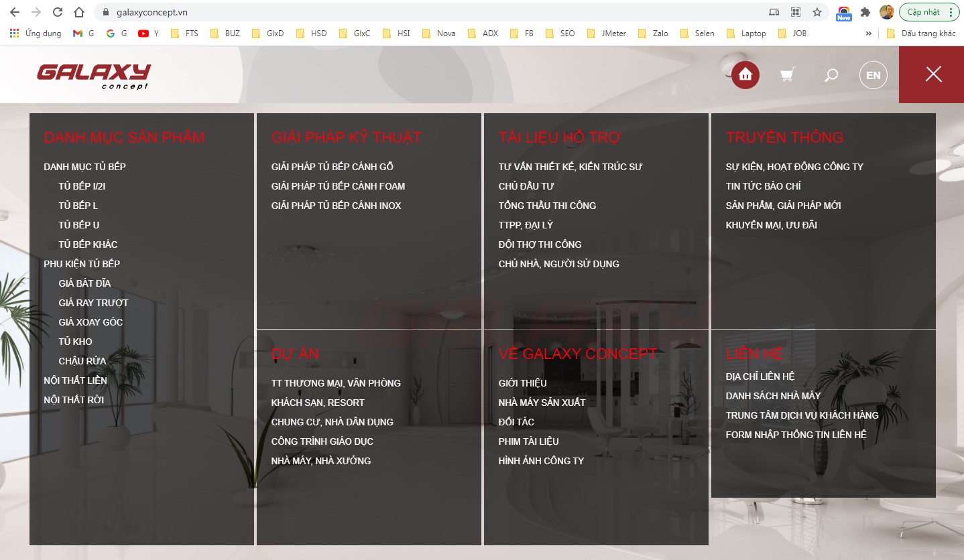
Task: Select TỦ BẾP KHÁC
Action: tap(88, 244)
